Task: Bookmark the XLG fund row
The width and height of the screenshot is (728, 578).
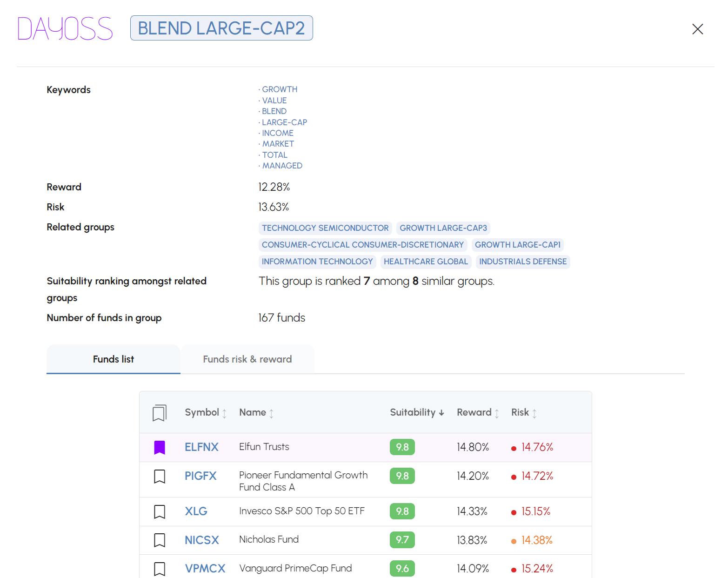Action: (160, 512)
